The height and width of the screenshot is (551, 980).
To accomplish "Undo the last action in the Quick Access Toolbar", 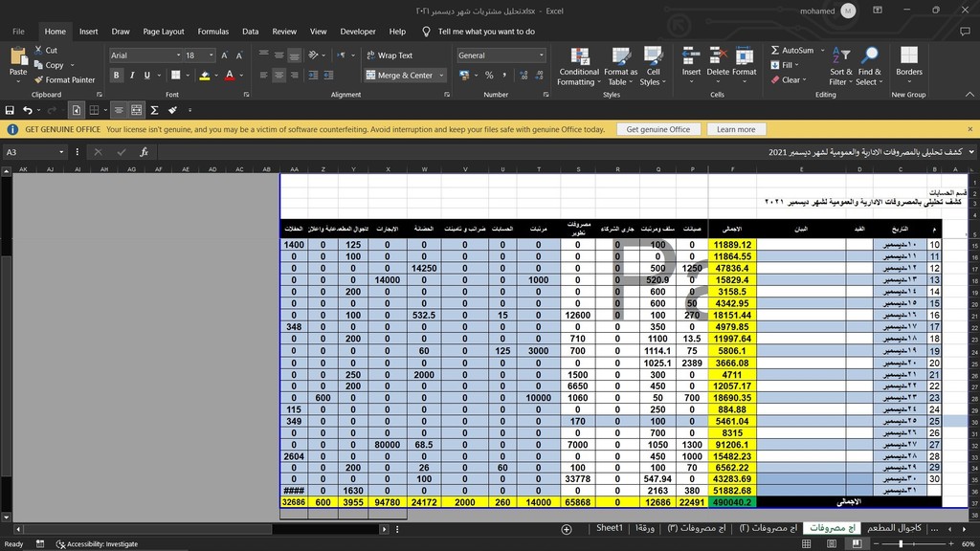I will click(28, 111).
